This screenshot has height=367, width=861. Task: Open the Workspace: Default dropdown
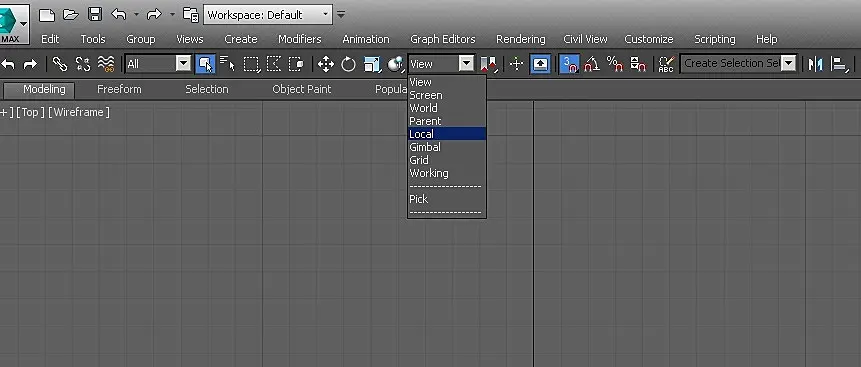[268, 15]
